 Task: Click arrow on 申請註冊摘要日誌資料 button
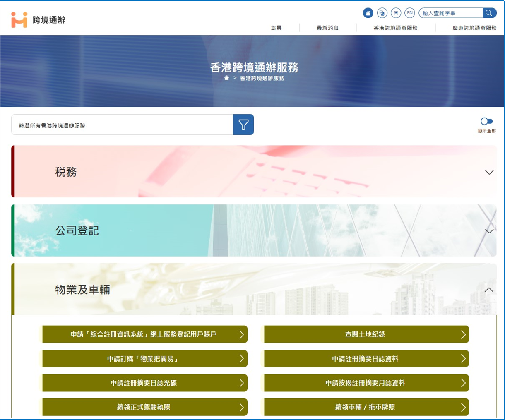[463, 359]
